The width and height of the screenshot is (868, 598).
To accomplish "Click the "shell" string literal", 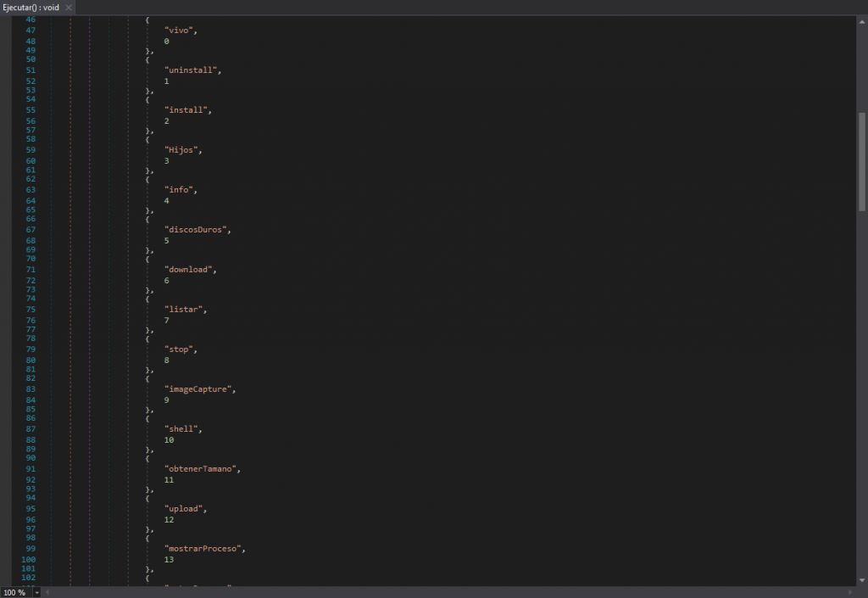I will [182, 429].
